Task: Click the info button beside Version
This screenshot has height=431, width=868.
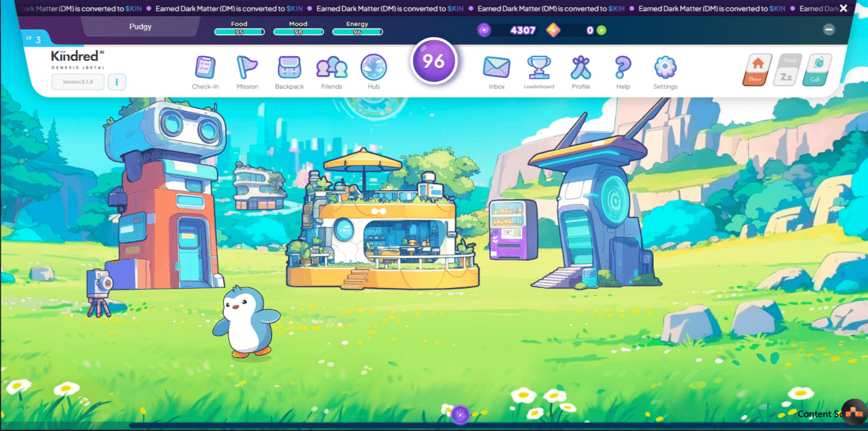Action: point(117,82)
